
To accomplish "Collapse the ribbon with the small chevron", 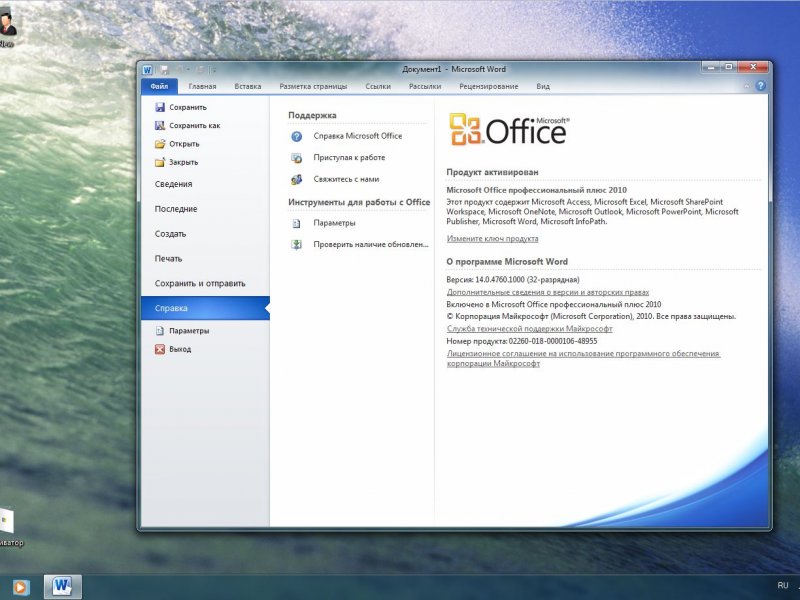I will click(746, 86).
